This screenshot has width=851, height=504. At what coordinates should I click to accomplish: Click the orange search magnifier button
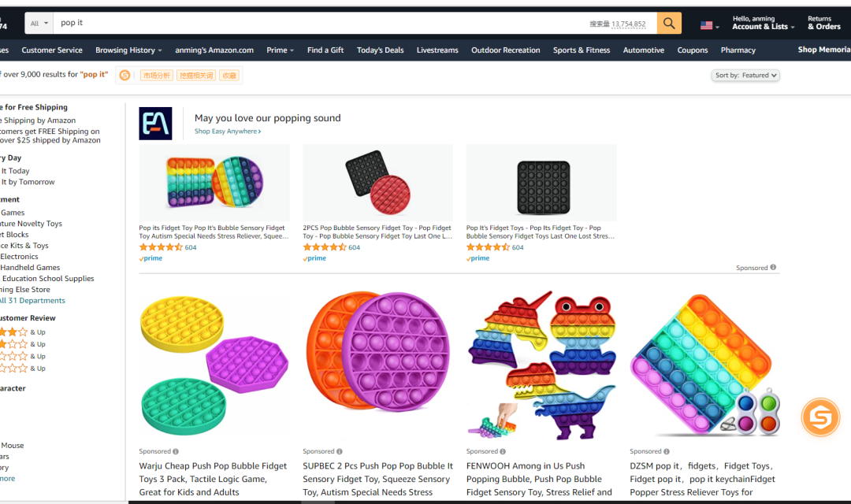[x=669, y=24]
